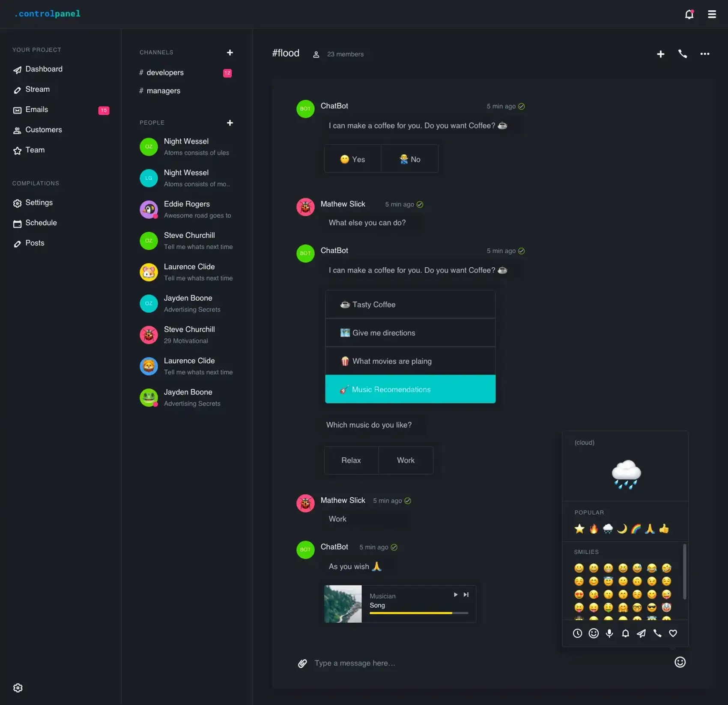
Task: Choose the Music Recomendations option
Action: 410,389
